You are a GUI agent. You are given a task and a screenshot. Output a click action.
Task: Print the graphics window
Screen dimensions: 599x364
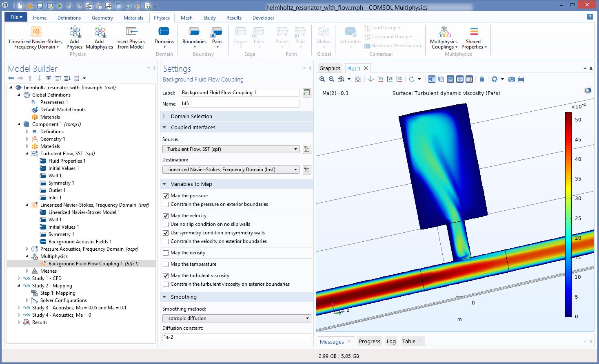click(x=521, y=79)
